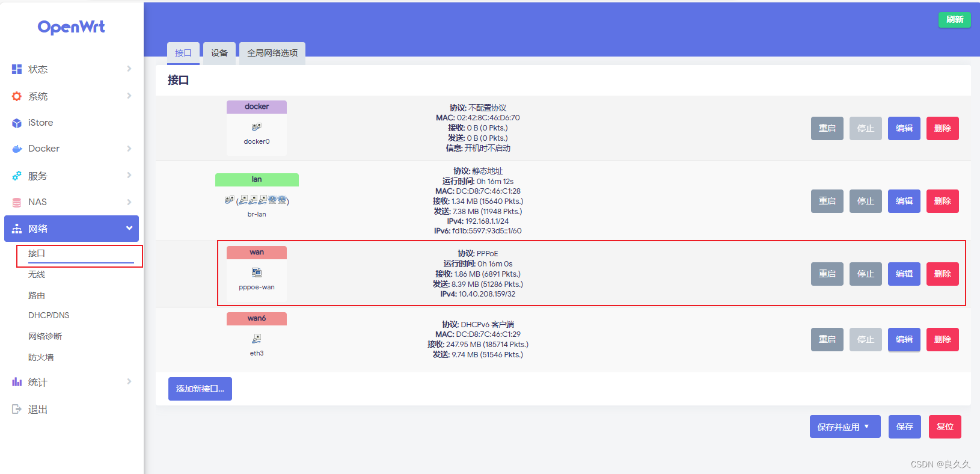Click the wan IPv4 address 10.40.208.159/32
Image resolution: width=980 pixels, height=474 pixels.
coord(487,294)
